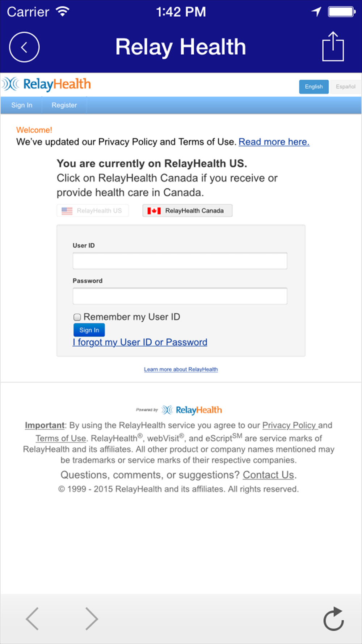Select RelayHealth Canada flag button
Screen dimensions: 362x644
[x=187, y=211]
